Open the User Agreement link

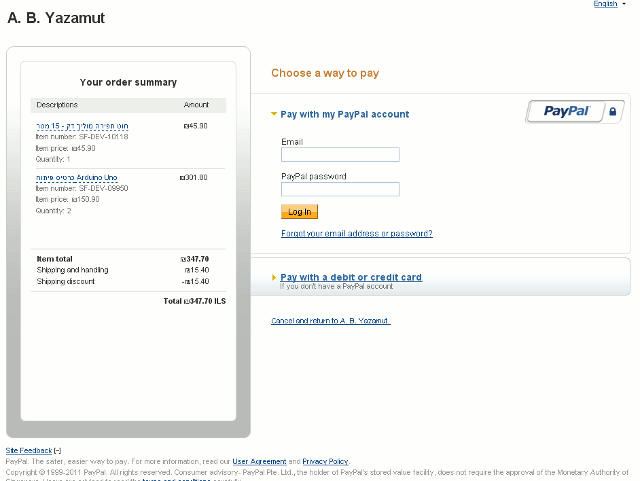pos(259,461)
